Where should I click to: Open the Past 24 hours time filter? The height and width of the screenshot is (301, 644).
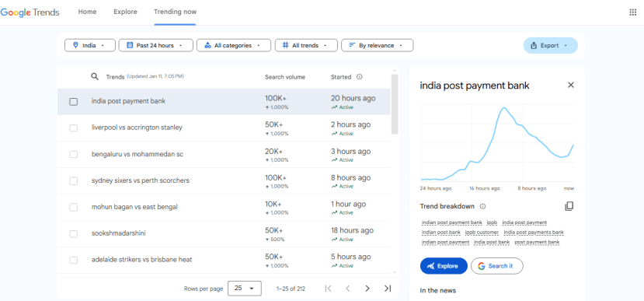pos(155,46)
